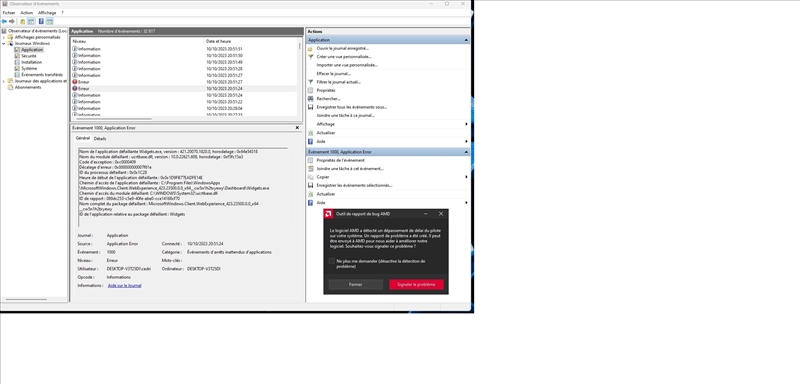Viewport: 800px width, 384px height.
Task: Collapse the Journaux Windows tree node
Action: tap(4, 44)
